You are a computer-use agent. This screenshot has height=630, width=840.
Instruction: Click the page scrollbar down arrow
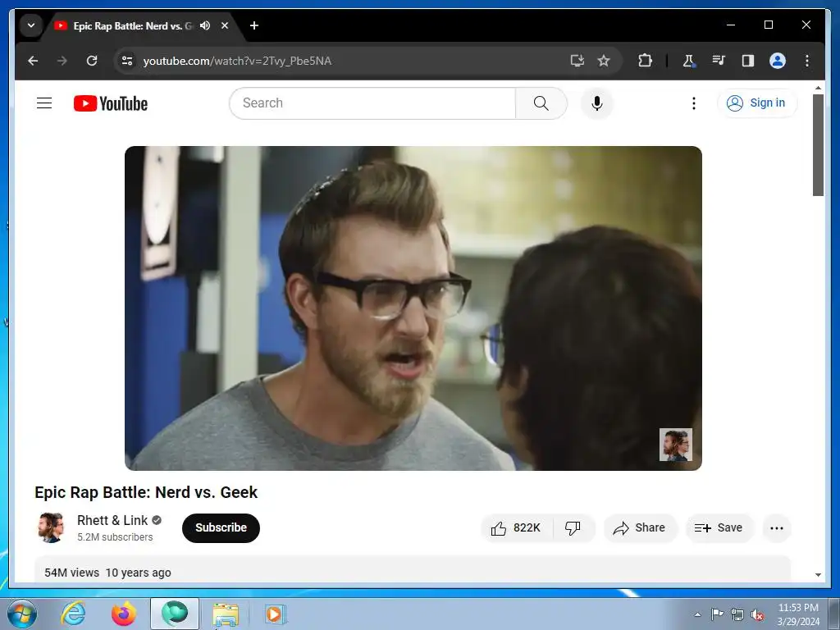coord(818,575)
